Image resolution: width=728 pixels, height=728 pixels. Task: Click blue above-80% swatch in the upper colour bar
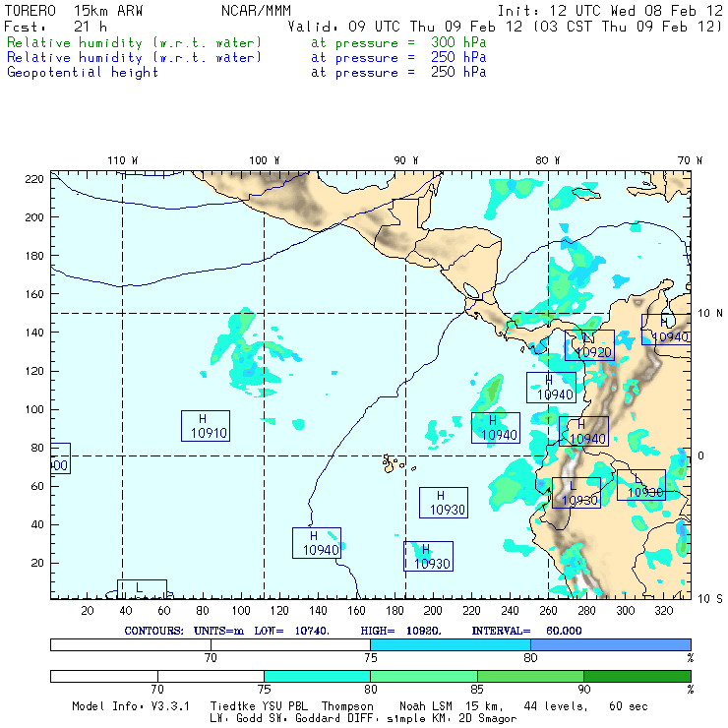(x=611, y=644)
